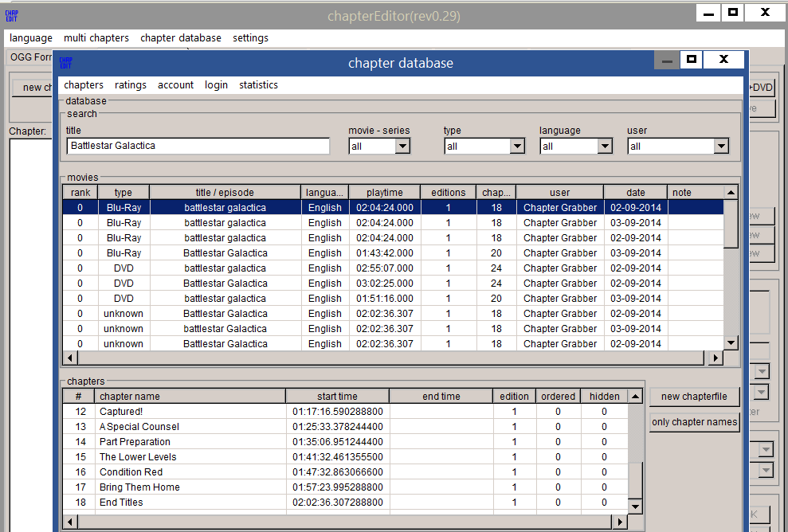788x532 pixels.
Task: Open the multi chapters menu in chapterEditor
Action: (96, 37)
